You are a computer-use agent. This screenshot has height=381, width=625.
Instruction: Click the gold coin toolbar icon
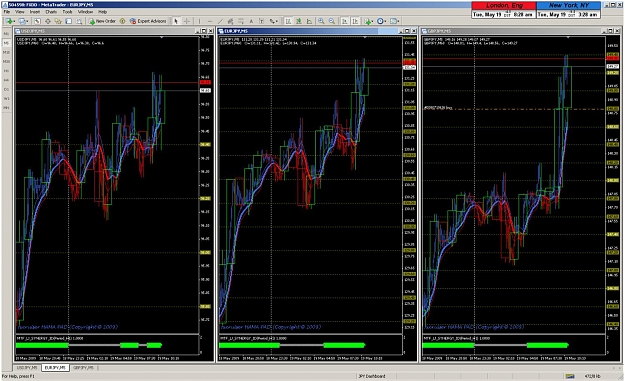[x=122, y=21]
